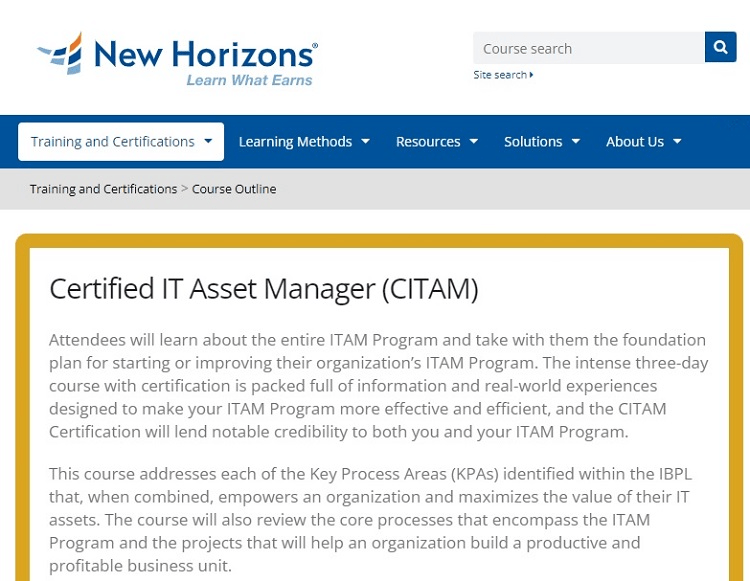This screenshot has width=750, height=581.
Task: Select the Solutions menu item
Action: (x=542, y=142)
